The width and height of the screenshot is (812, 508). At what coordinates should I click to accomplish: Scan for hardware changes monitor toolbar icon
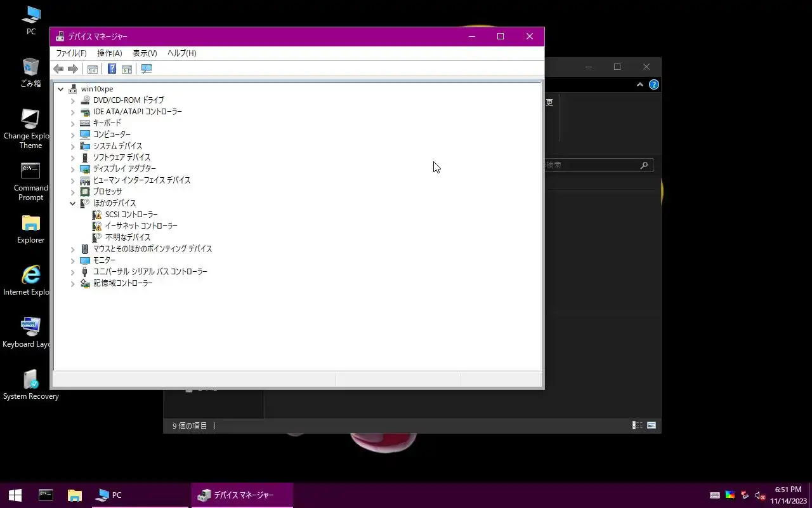[147, 69]
